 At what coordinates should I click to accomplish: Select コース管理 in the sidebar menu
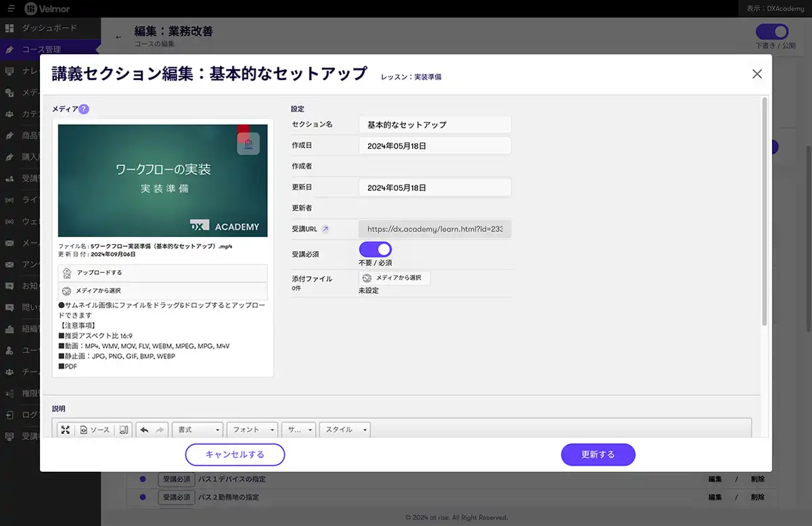[x=41, y=49]
